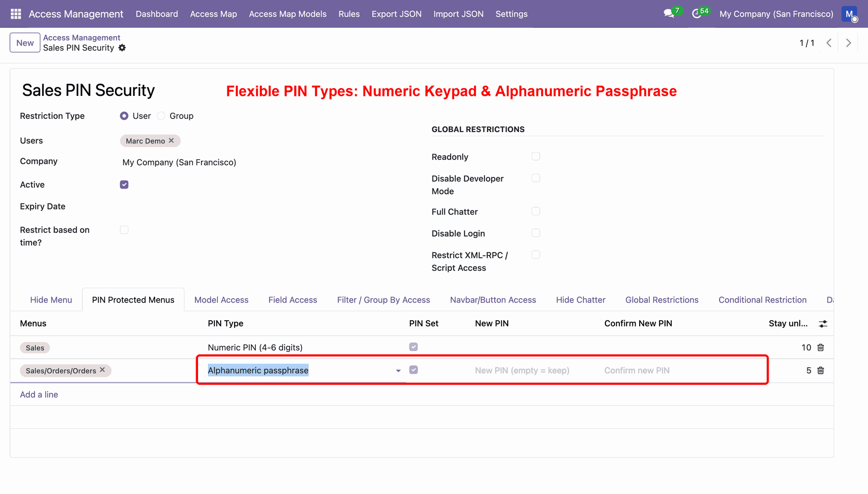
Task: Select User restriction type
Action: (x=124, y=116)
